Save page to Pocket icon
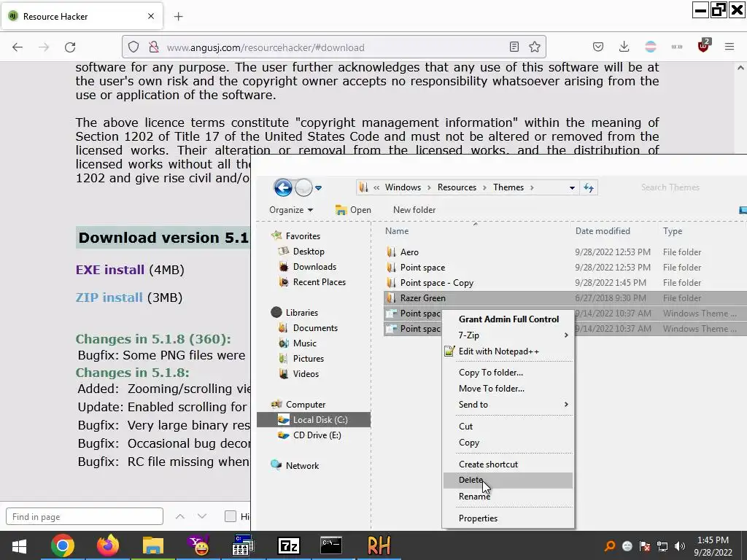This screenshot has height=560, width=747. point(598,47)
